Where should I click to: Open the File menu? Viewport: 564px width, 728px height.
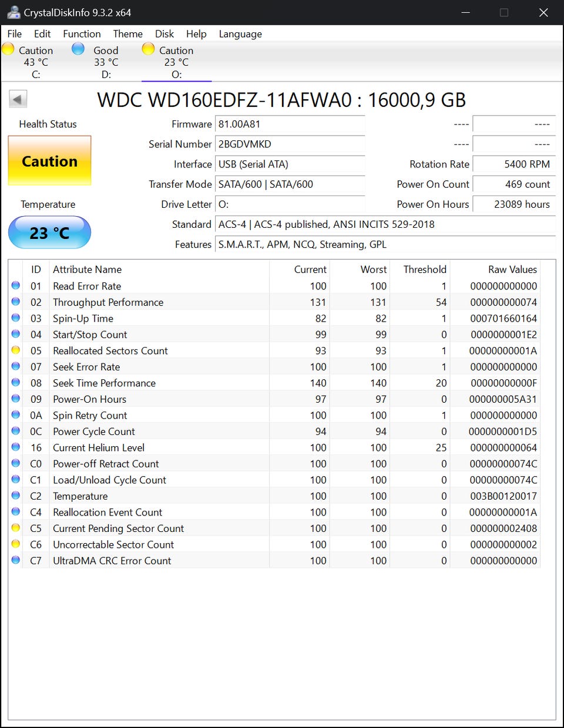click(15, 34)
